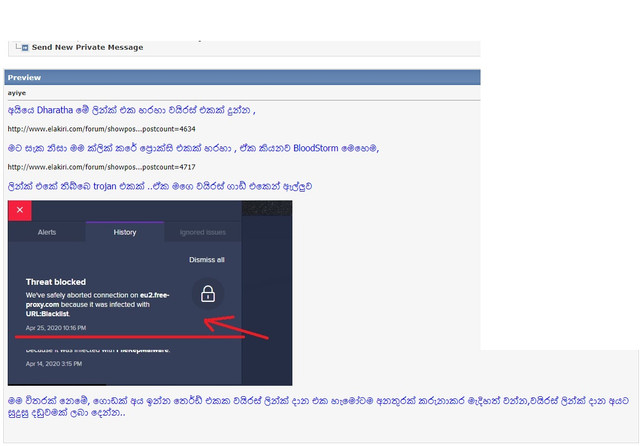Click the word 'BloodStorm' in the message
Image resolution: width=640 pixels, height=446 pixels.
point(316,148)
